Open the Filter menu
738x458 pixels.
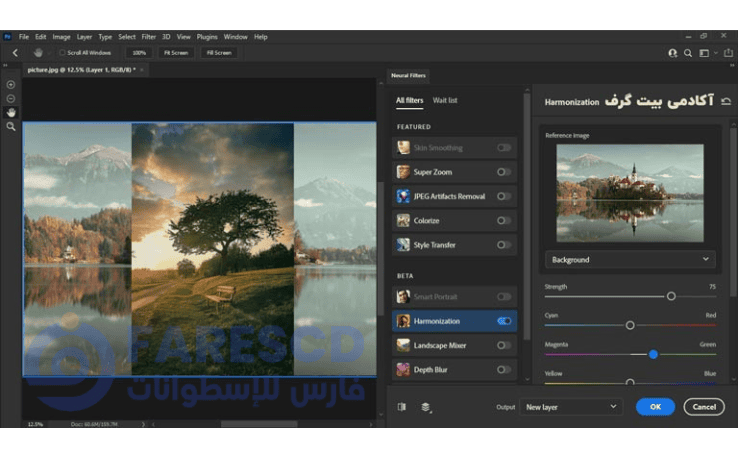click(148, 37)
